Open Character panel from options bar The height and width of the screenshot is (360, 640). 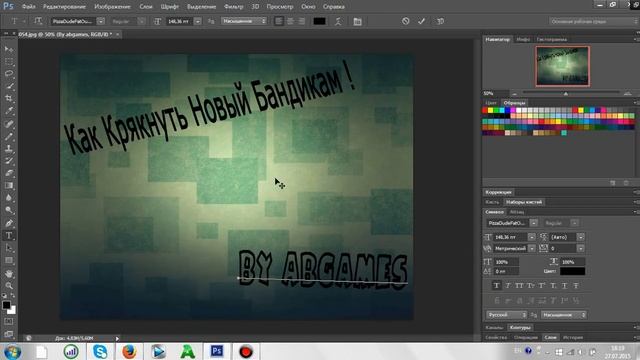click(x=357, y=21)
